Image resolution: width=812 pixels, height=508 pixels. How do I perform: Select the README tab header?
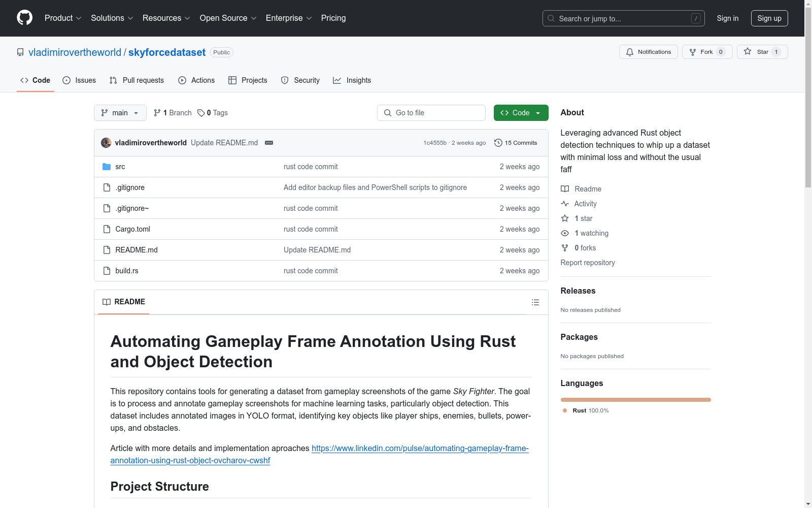124,302
